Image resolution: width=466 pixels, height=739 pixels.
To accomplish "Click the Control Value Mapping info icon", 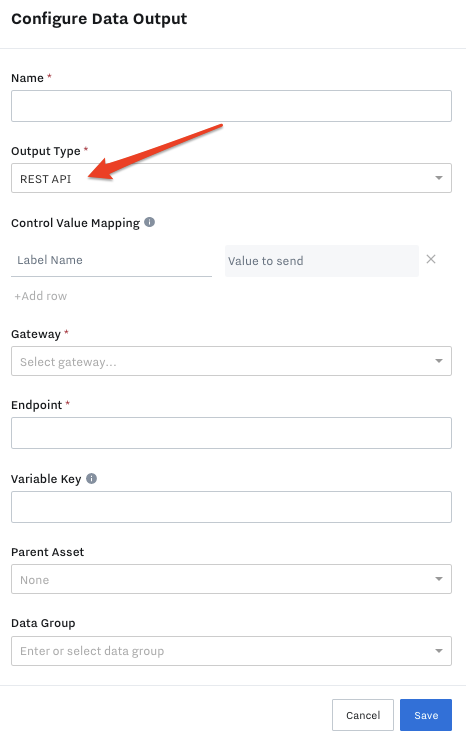I will [x=149, y=222].
